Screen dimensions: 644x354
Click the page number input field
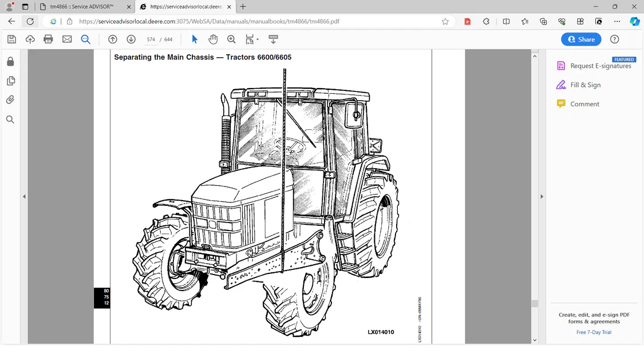(x=151, y=39)
